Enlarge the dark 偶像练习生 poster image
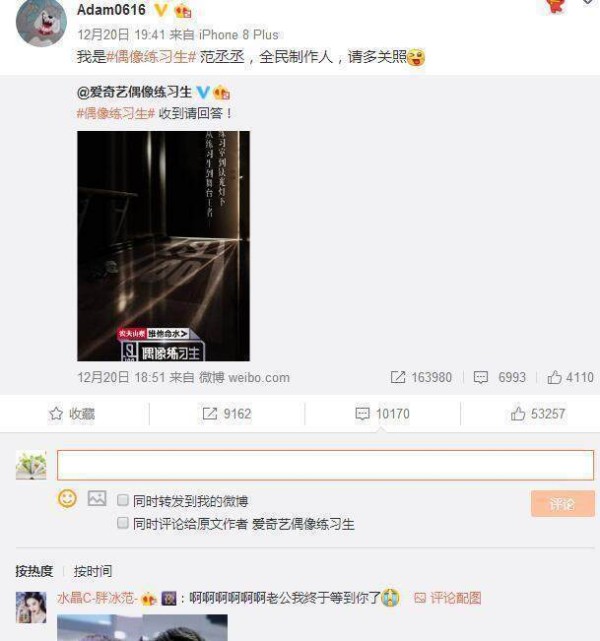 [163, 246]
